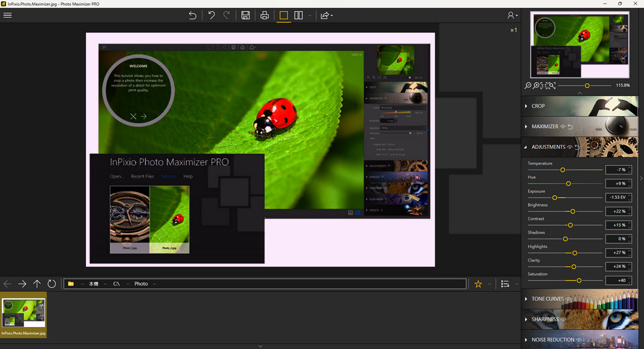This screenshot has width=644, height=349.
Task: Click the zoom in magnifier icon
Action: 536,85
